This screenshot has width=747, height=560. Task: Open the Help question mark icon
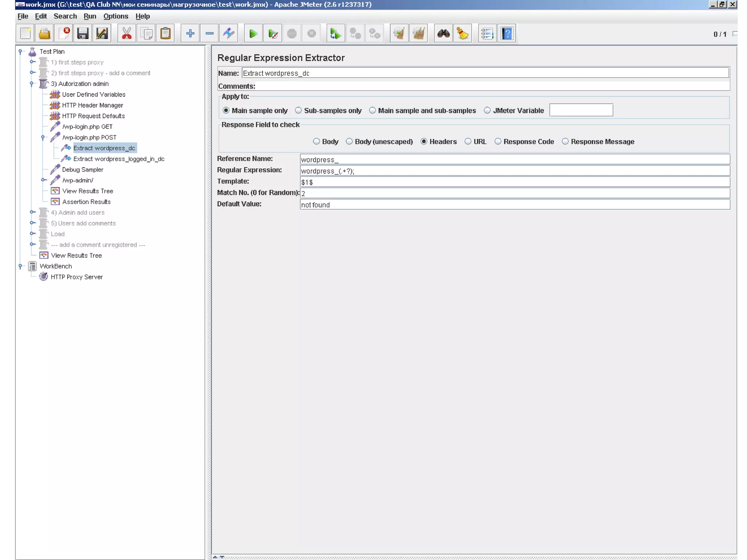pyautogui.click(x=507, y=34)
